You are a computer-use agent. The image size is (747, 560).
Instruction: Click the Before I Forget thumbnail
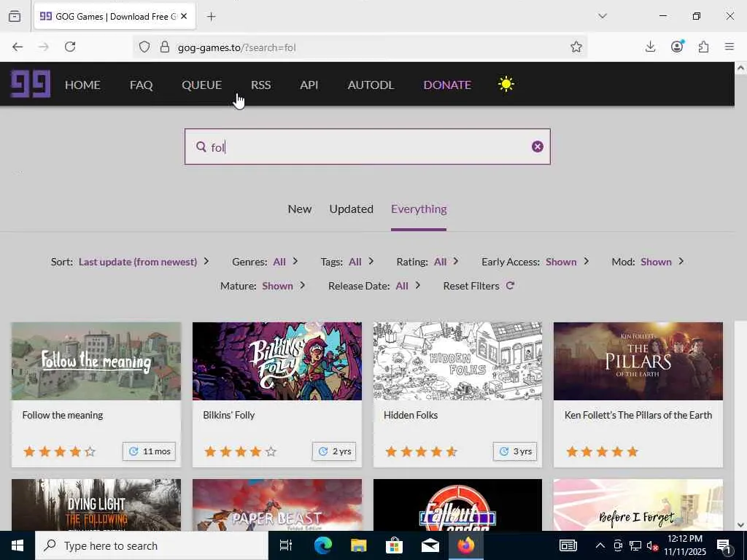(638, 505)
